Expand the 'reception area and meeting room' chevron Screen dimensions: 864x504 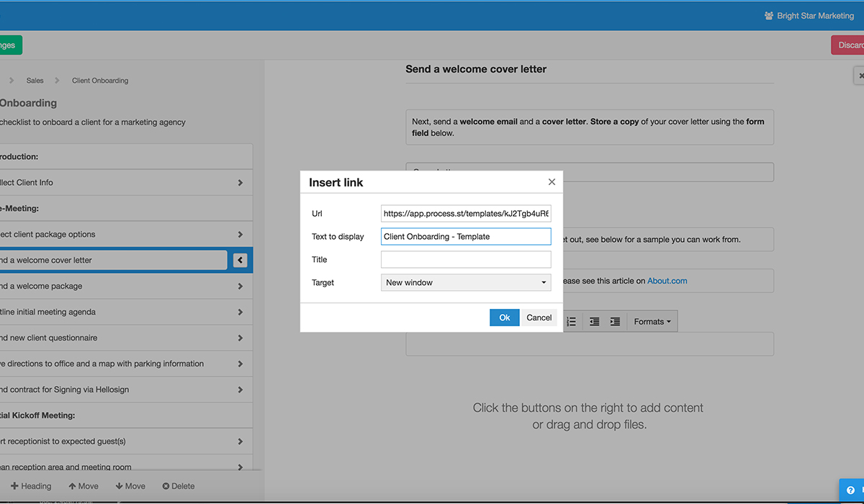tap(240, 467)
